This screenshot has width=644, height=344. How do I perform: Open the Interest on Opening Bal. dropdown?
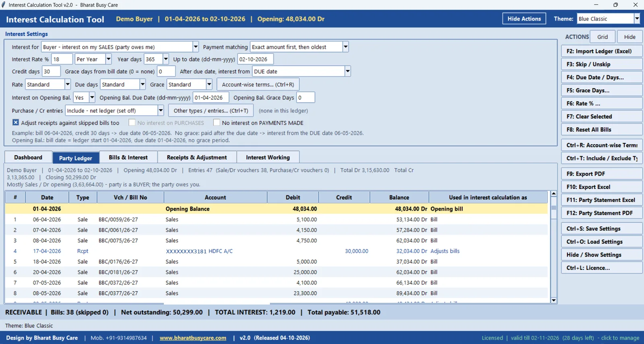click(x=92, y=97)
